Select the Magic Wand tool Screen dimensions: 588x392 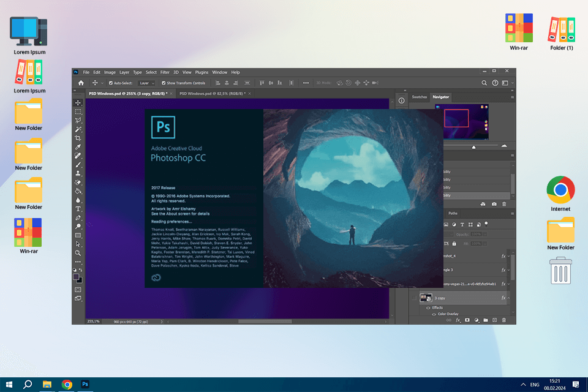tap(78, 129)
